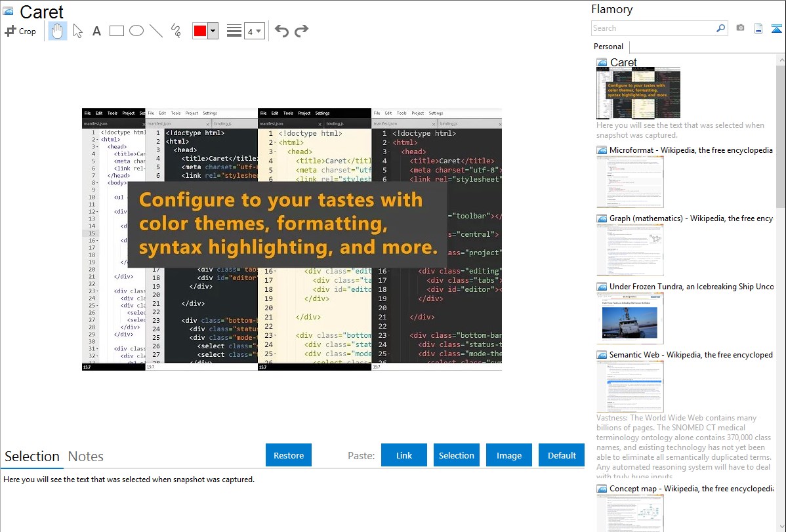Image resolution: width=786 pixels, height=532 pixels.
Task: Click the Caret snapshot title in sidebar list
Action: pyautogui.click(x=623, y=62)
